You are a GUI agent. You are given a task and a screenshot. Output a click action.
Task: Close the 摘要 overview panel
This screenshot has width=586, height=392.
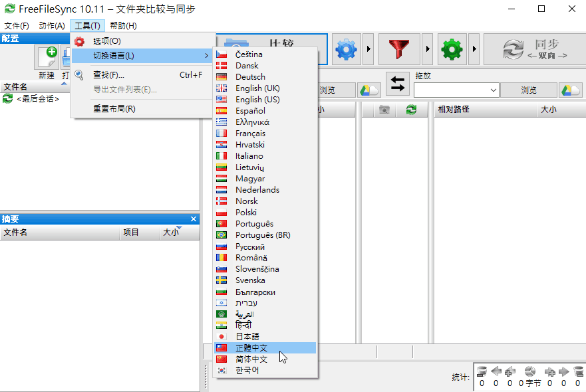(193, 219)
